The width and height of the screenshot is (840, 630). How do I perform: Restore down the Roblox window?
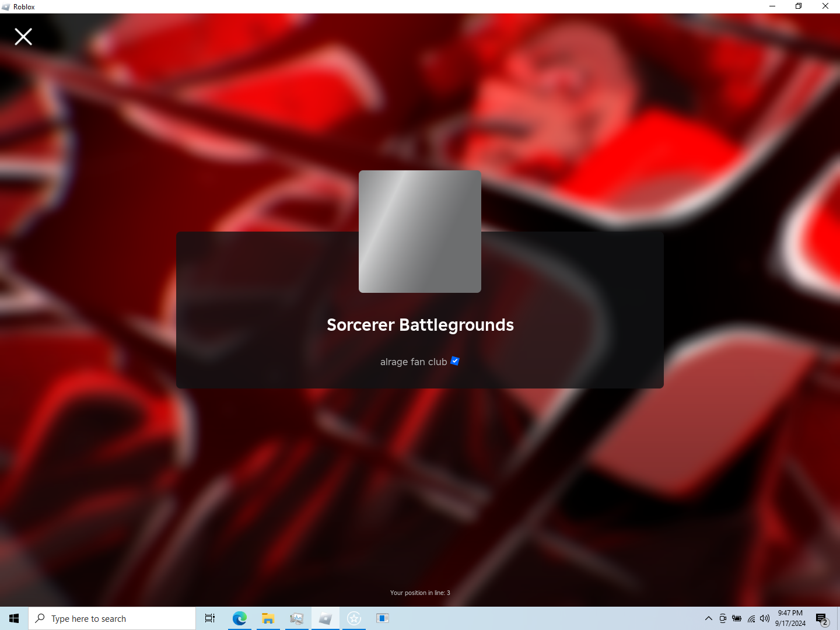click(799, 6)
